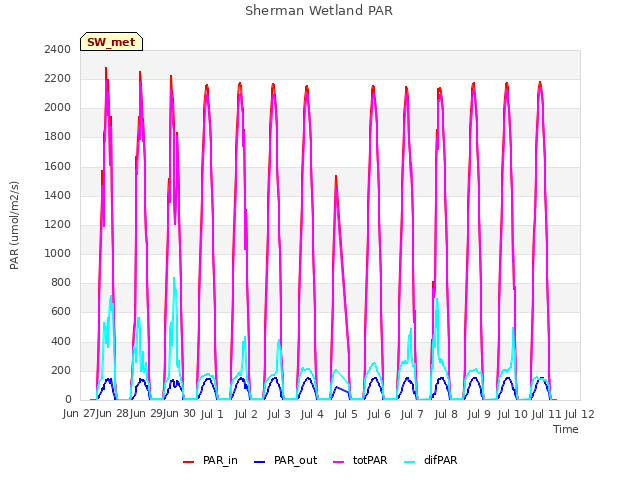Click the Jul 6 x-axis tick label
This screenshot has height=480, width=640.
pyautogui.click(x=379, y=415)
